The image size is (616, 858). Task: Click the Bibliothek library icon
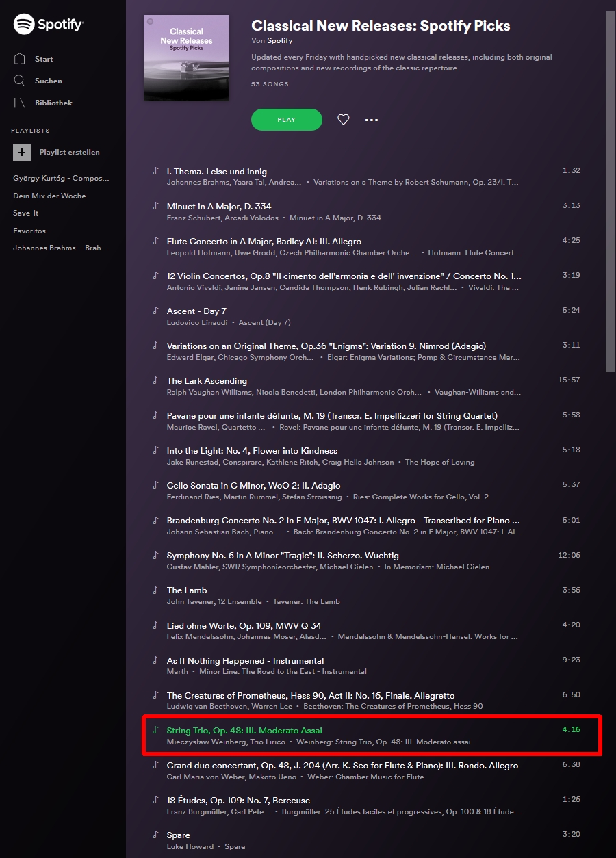point(20,103)
